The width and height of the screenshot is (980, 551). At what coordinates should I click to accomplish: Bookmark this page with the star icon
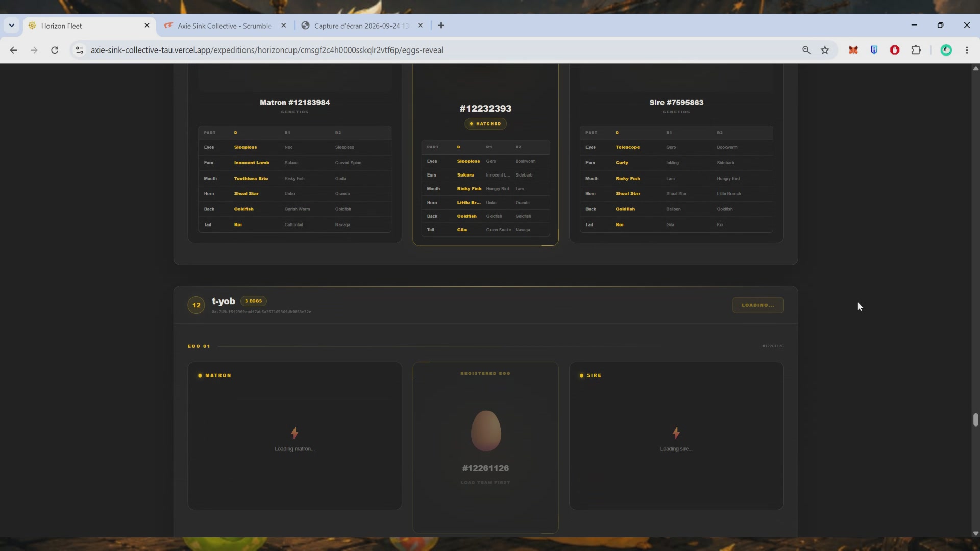click(825, 50)
